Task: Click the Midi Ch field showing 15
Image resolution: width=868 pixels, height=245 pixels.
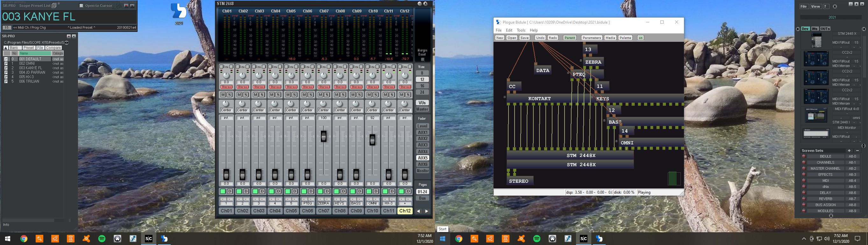Action: coord(7,28)
